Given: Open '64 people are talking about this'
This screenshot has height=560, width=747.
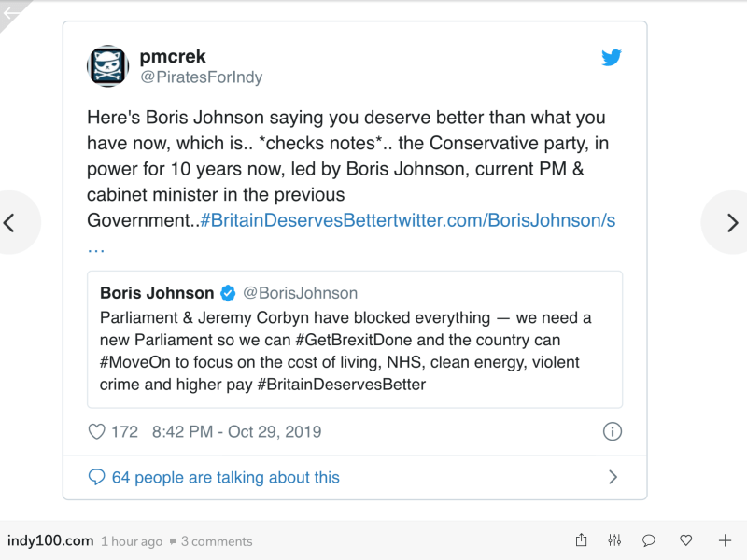Looking at the screenshot, I should coord(225,477).
